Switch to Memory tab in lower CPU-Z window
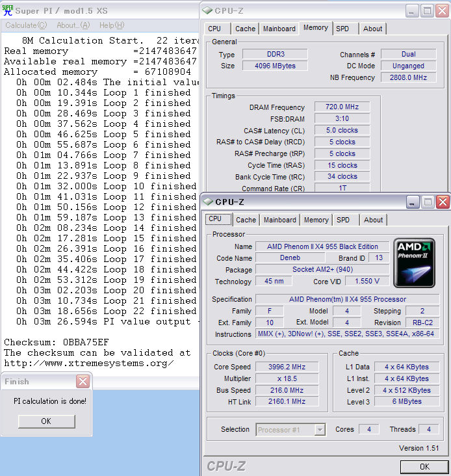Image resolution: width=451 pixels, height=476 pixels. pos(316,220)
